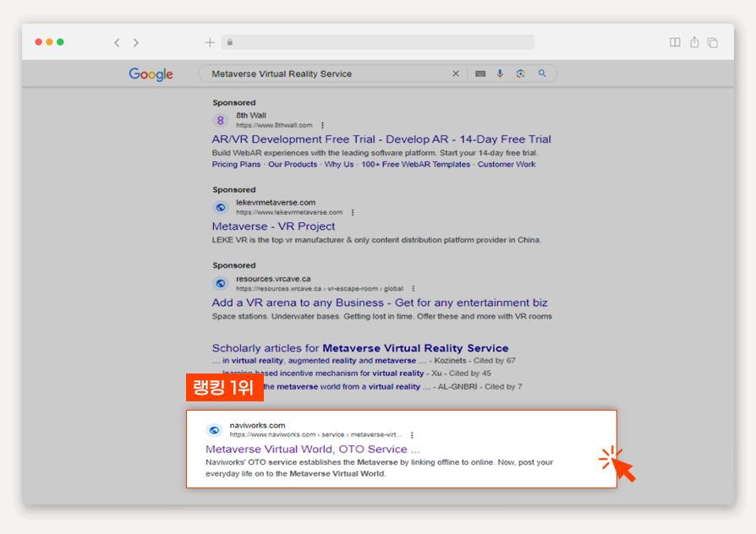The width and height of the screenshot is (756, 534).
Task: Click the naviworks.com globe favicon
Action: [214, 430]
